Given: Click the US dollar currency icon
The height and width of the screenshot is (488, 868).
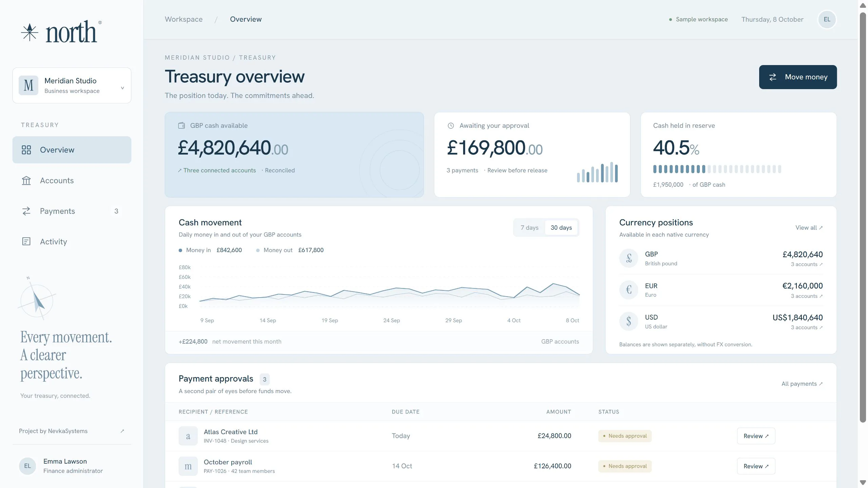Looking at the screenshot, I should click(629, 322).
